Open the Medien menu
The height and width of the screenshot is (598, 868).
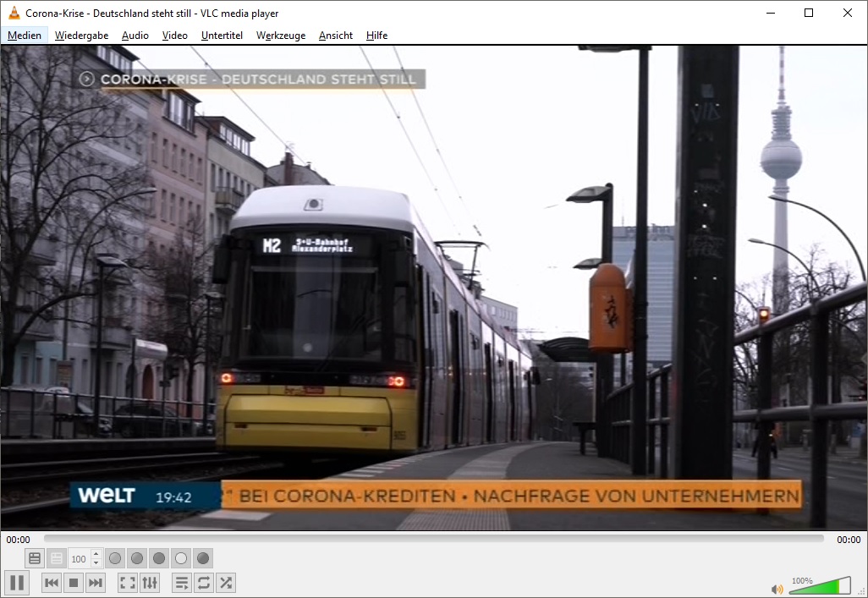point(25,36)
